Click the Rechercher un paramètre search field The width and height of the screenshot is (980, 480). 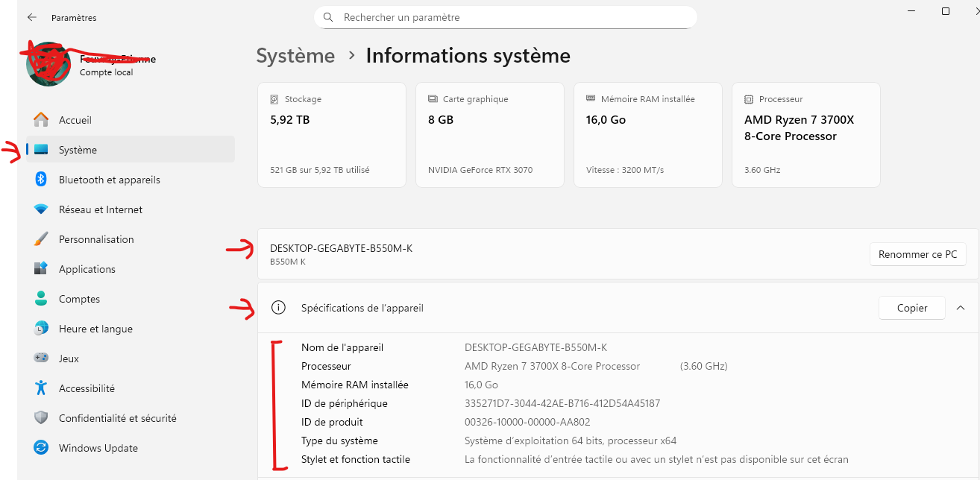506,17
